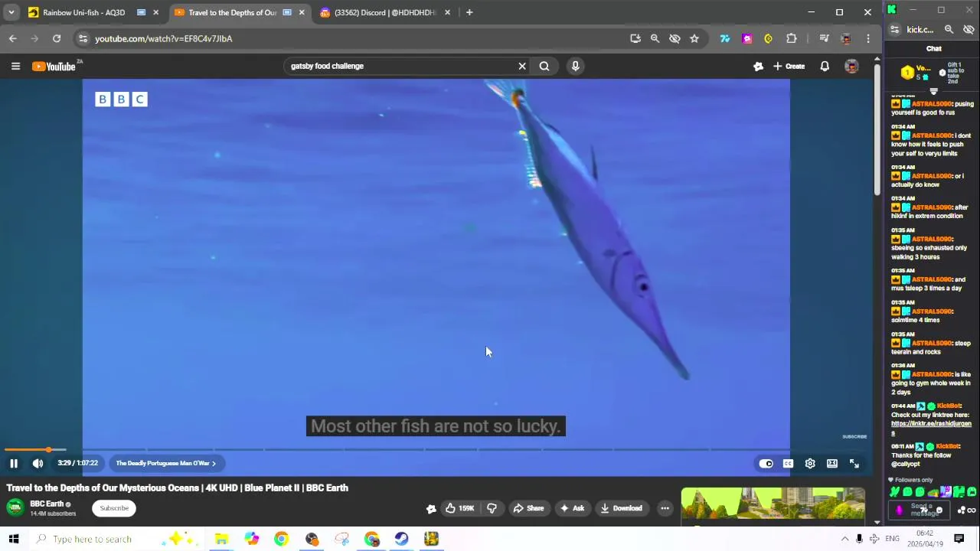
Task: Bookmark this page with the star
Action: pyautogui.click(x=694, y=38)
